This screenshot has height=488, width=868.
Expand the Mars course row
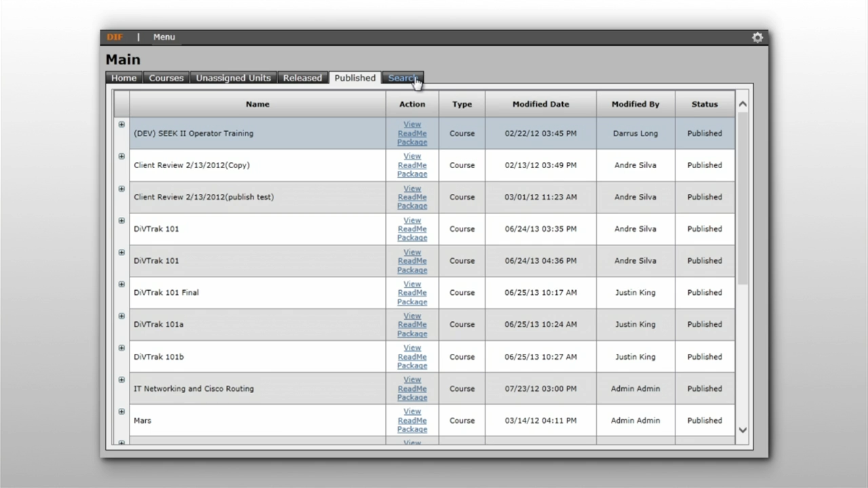[x=121, y=412]
